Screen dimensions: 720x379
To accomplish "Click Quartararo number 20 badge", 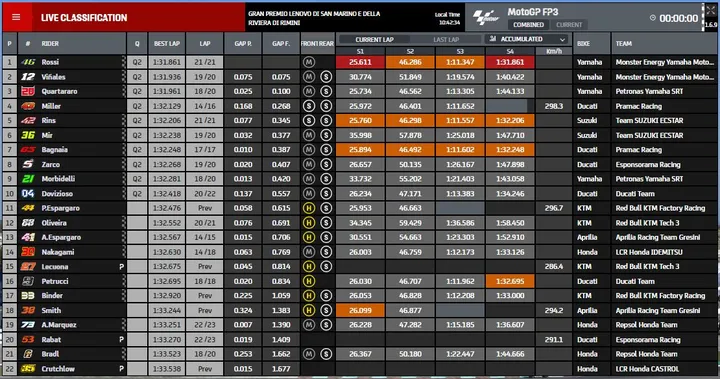I will pyautogui.click(x=28, y=91).
